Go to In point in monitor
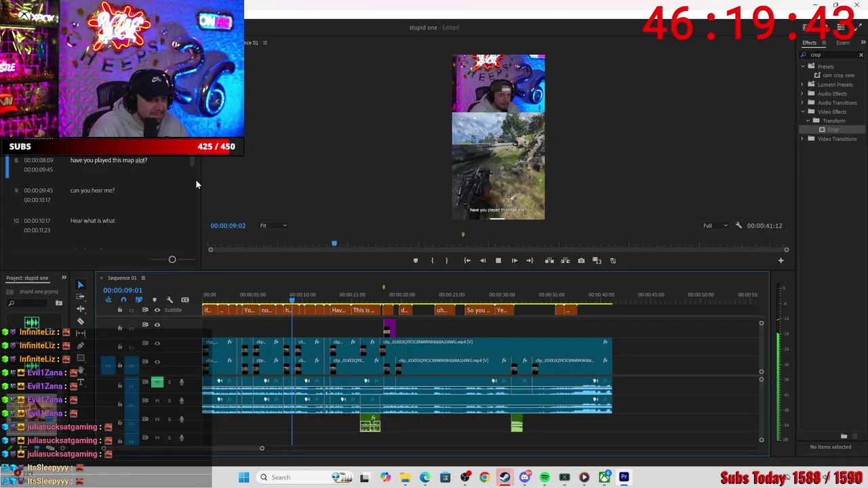The height and width of the screenshot is (488, 868). click(467, 260)
